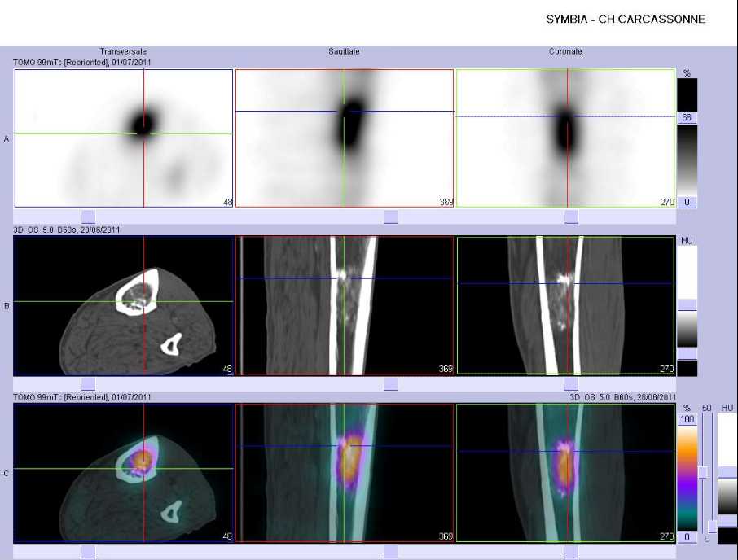Screen dimensions: 738x560
Task: Click slice number 270 in row C coronal
Action: click(x=667, y=536)
